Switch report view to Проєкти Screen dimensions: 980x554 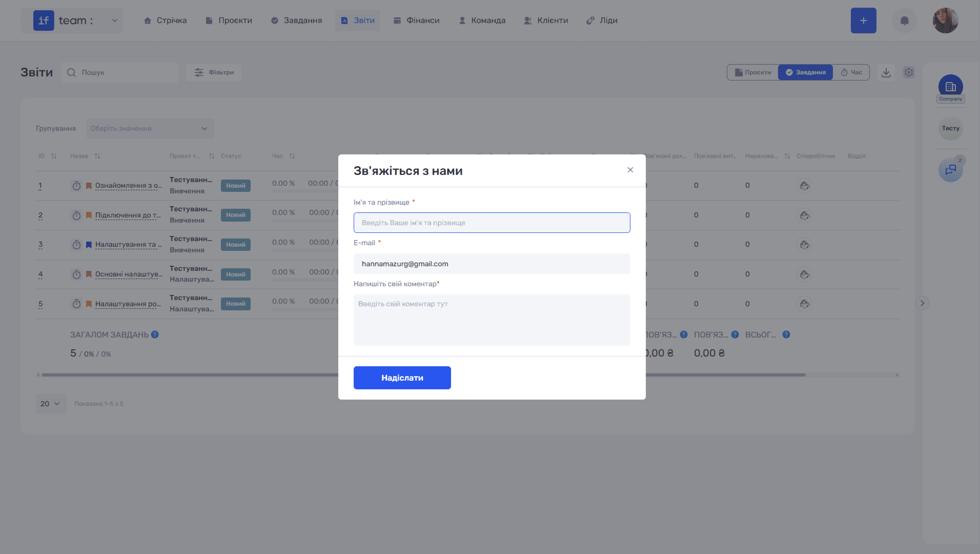(752, 72)
